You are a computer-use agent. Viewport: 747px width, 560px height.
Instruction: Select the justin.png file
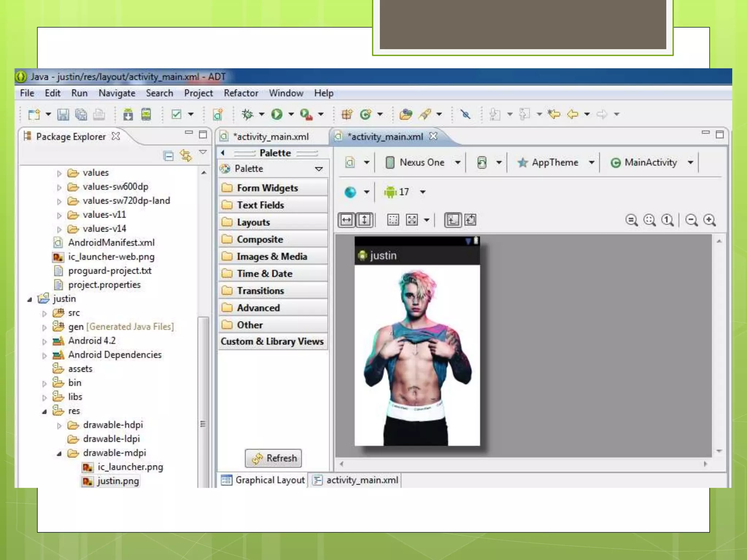pos(111,481)
